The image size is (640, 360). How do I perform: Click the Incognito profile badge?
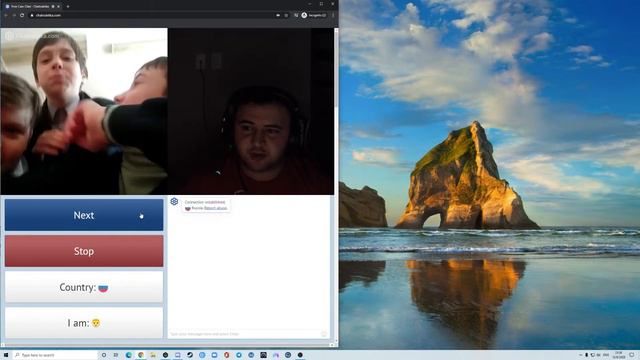pyautogui.click(x=314, y=15)
